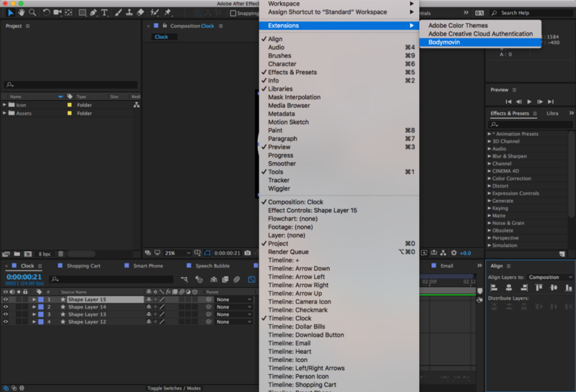Viewport: 576px width, 392px height.
Task: Align layers horizontally centered
Action: (509, 288)
